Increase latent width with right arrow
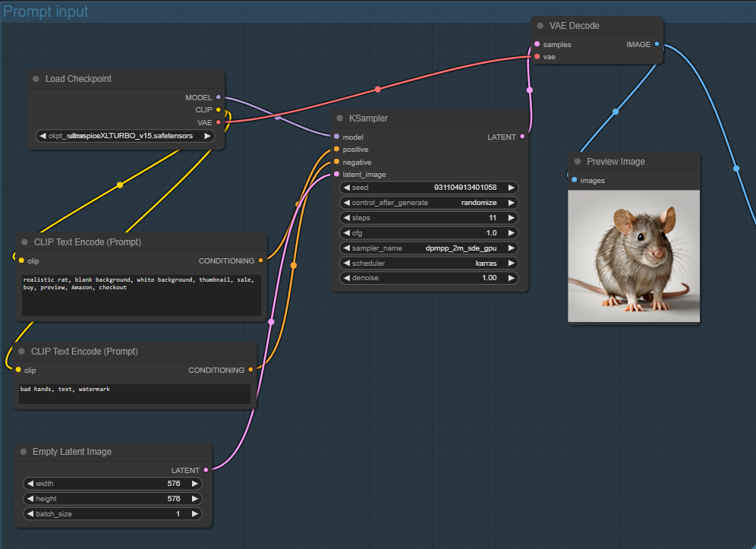This screenshot has height=549, width=756. click(x=195, y=484)
